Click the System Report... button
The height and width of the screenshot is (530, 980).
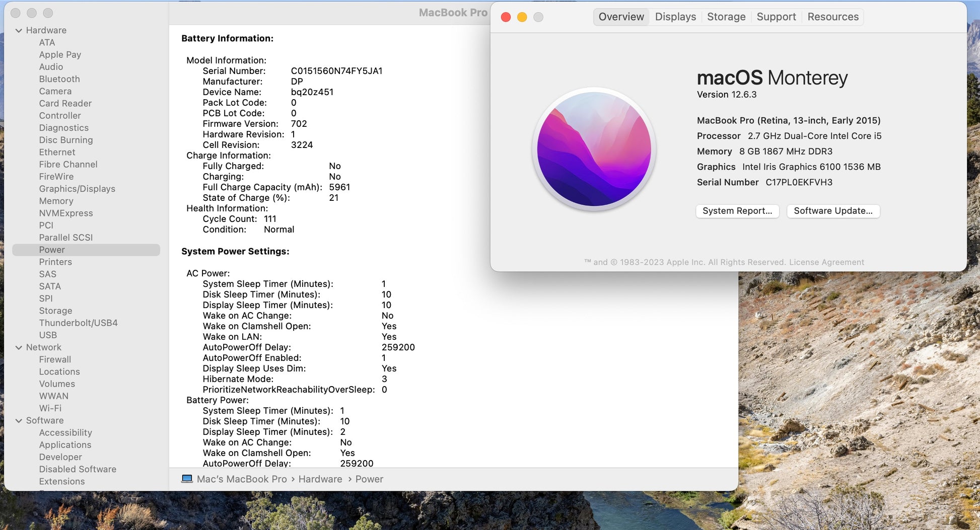737,211
